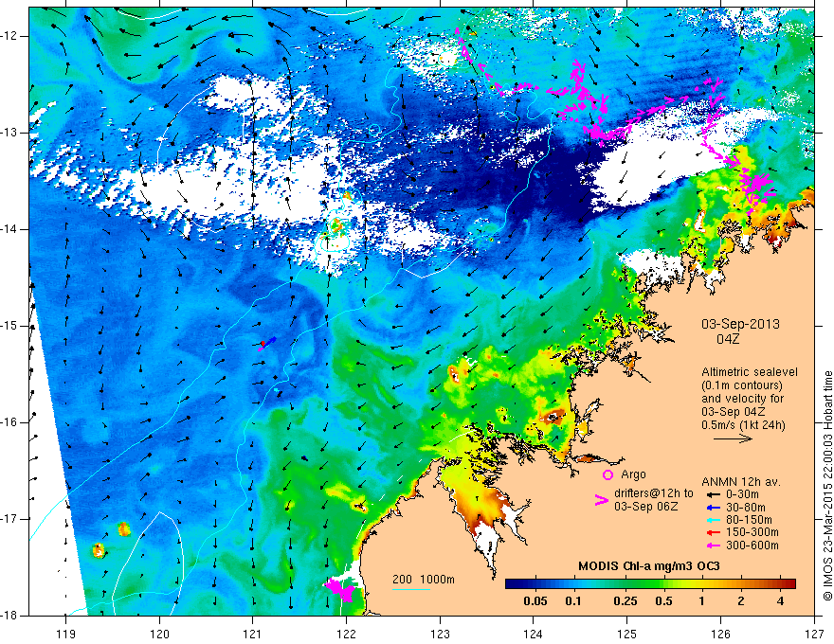Click the 200 1000m isobath label
This screenshot has width=834, height=644.
[x=424, y=580]
